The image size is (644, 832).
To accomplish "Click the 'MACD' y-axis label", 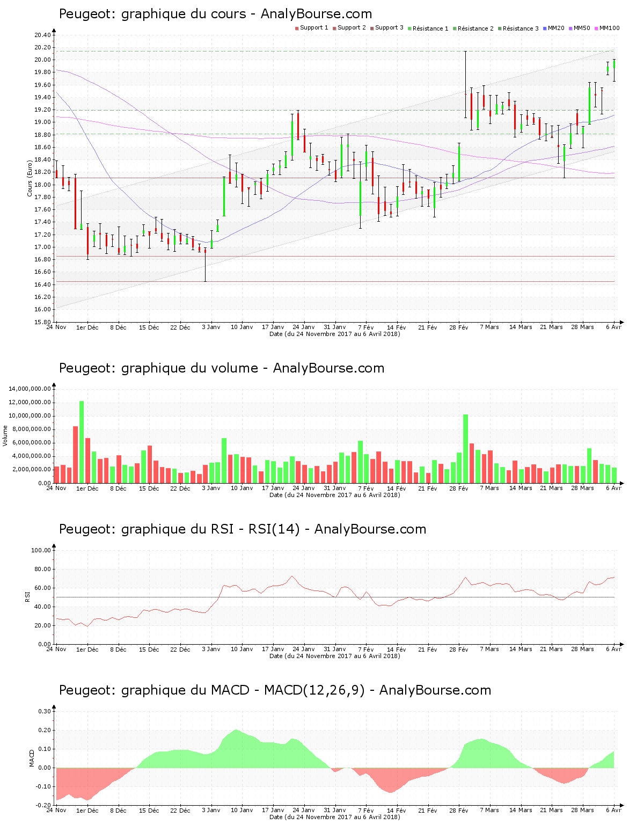I will [32, 758].
